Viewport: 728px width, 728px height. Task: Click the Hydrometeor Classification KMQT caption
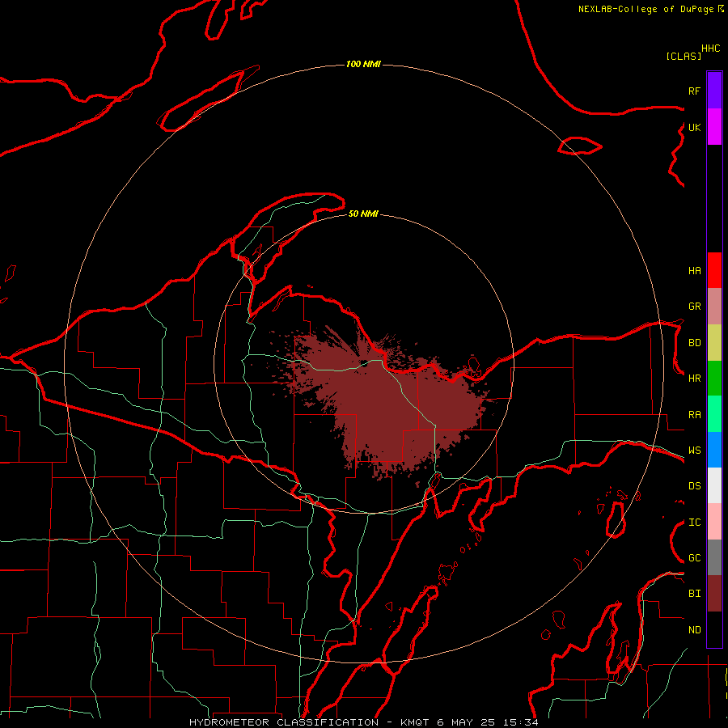click(x=363, y=722)
